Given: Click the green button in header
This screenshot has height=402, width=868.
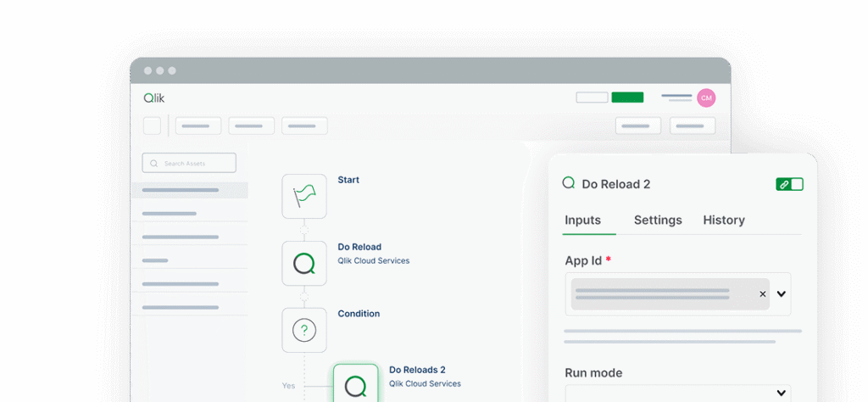Looking at the screenshot, I should (x=627, y=98).
